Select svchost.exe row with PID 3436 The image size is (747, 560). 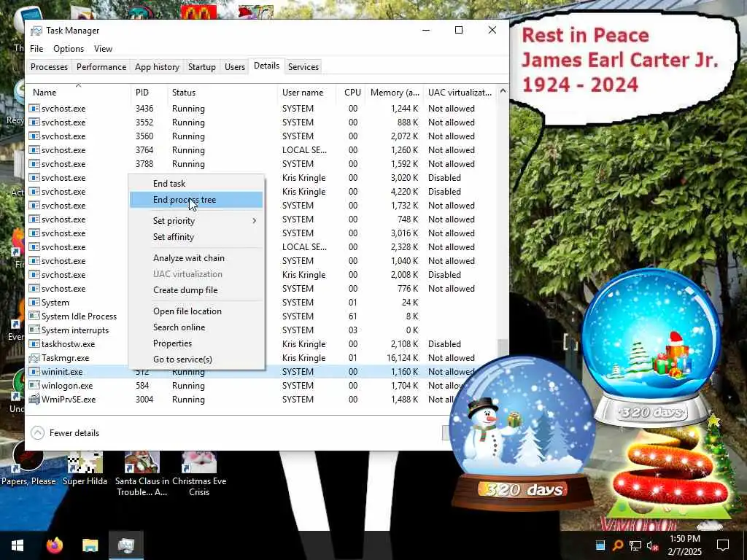(261, 109)
